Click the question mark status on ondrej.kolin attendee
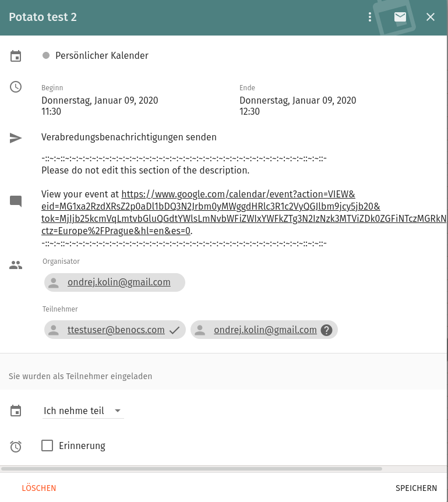The width and height of the screenshot is (448, 502). [327, 330]
